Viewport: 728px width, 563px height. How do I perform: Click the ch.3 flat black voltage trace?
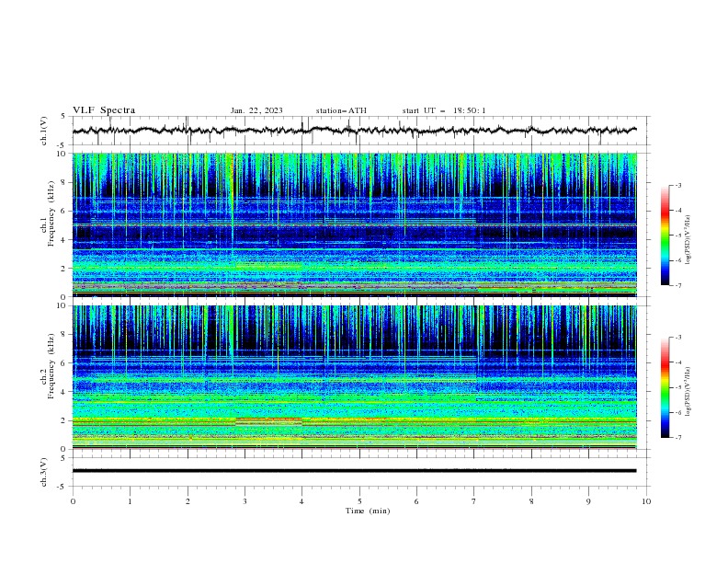(x=354, y=471)
